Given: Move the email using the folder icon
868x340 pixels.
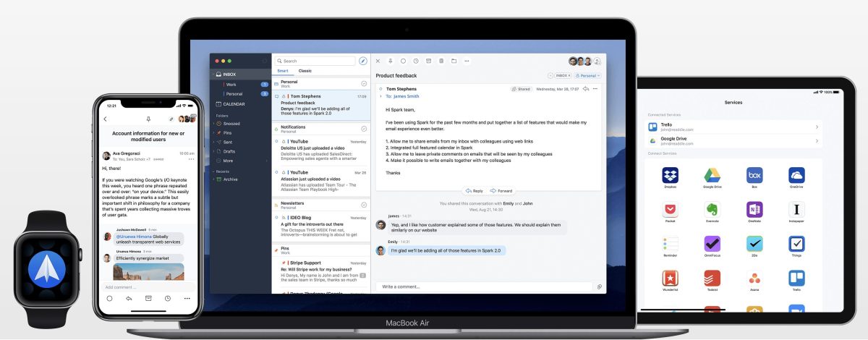Looking at the screenshot, I should coord(454,61).
